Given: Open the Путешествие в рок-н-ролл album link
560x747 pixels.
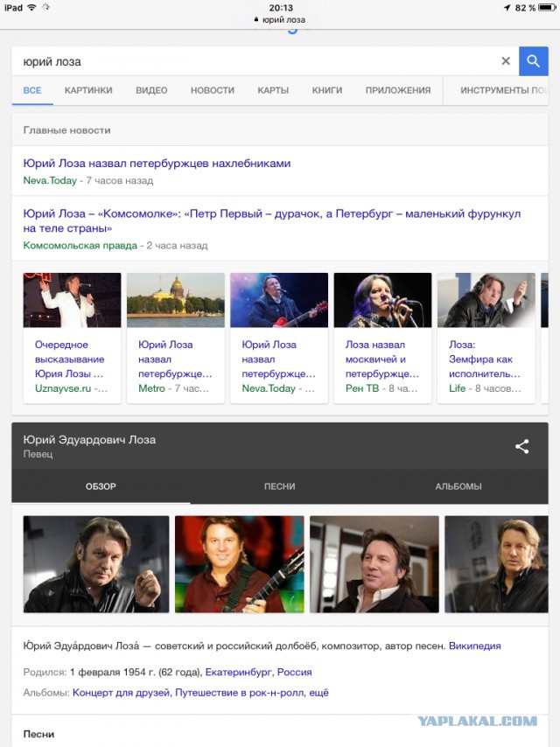Looking at the screenshot, I should 239,693.
